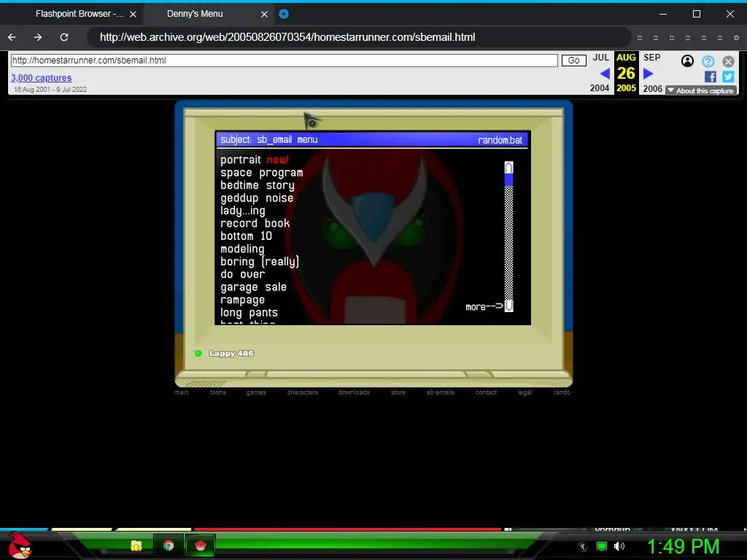This screenshot has height=560, width=747.
Task: Jump to the 2004 capture year
Action: tap(600, 88)
